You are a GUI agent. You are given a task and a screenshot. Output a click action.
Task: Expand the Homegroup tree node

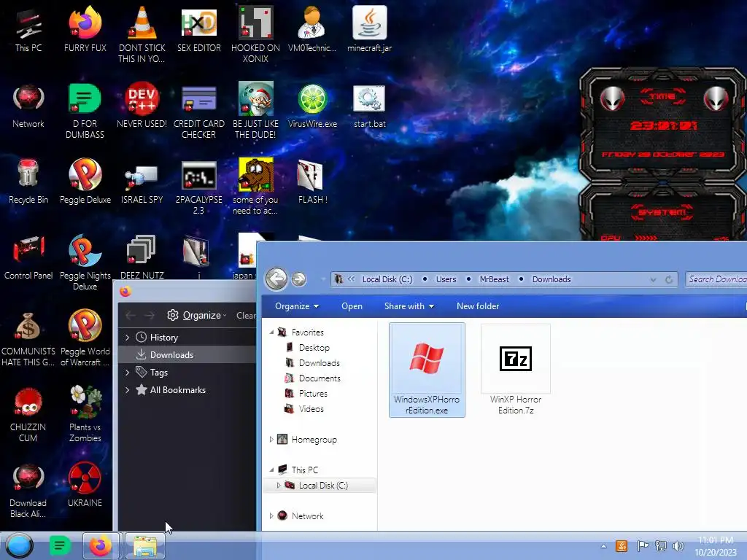(x=271, y=439)
